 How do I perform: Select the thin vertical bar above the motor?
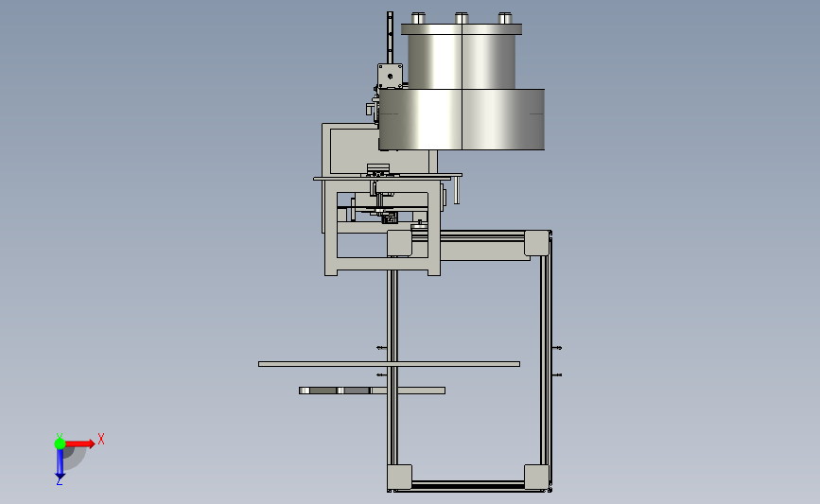point(390,38)
